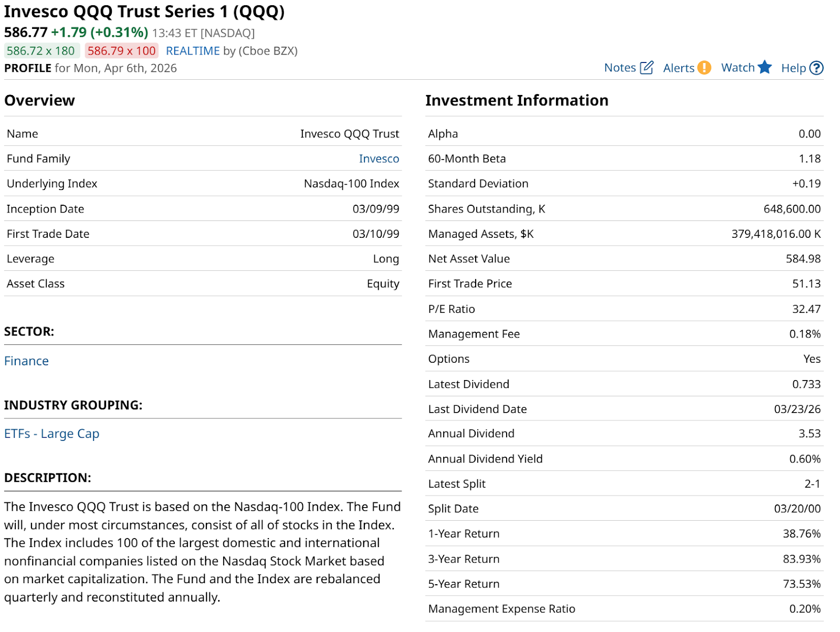
Task: Open the Alerts link text
Action: [x=678, y=68]
